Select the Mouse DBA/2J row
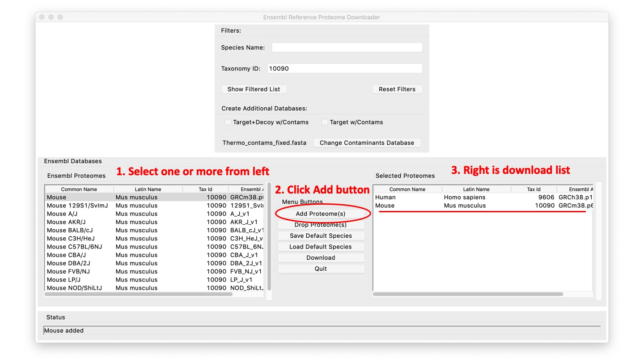Screen dimensions: 644x362 (x=155, y=263)
